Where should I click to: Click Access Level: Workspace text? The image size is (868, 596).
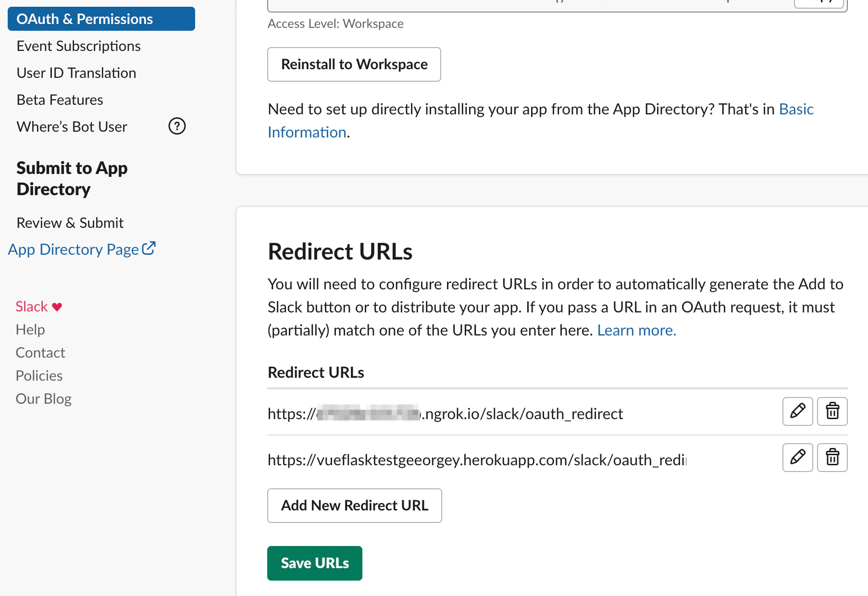coord(335,24)
